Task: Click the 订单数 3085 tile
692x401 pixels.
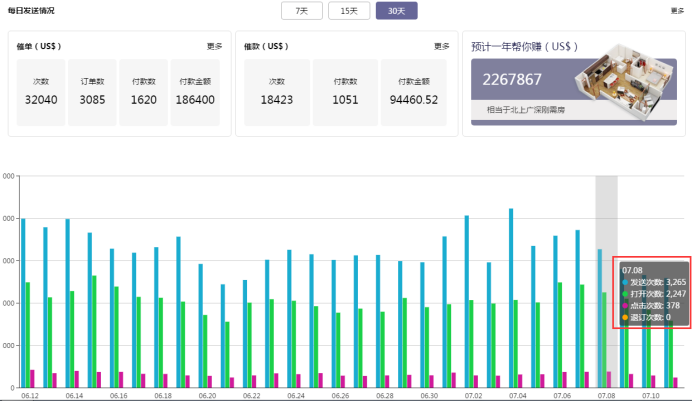Action: [x=92, y=93]
